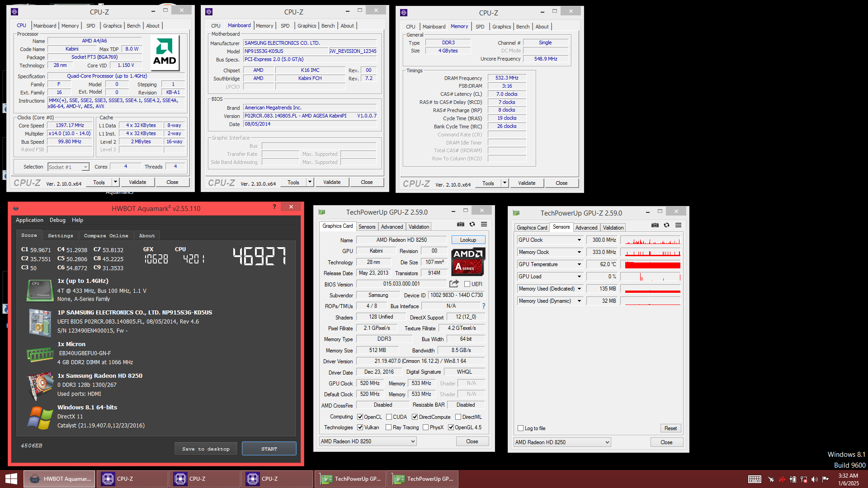868x488 pixels.
Task: Click the CPU chip icon in Aquamark
Action: tap(40, 291)
